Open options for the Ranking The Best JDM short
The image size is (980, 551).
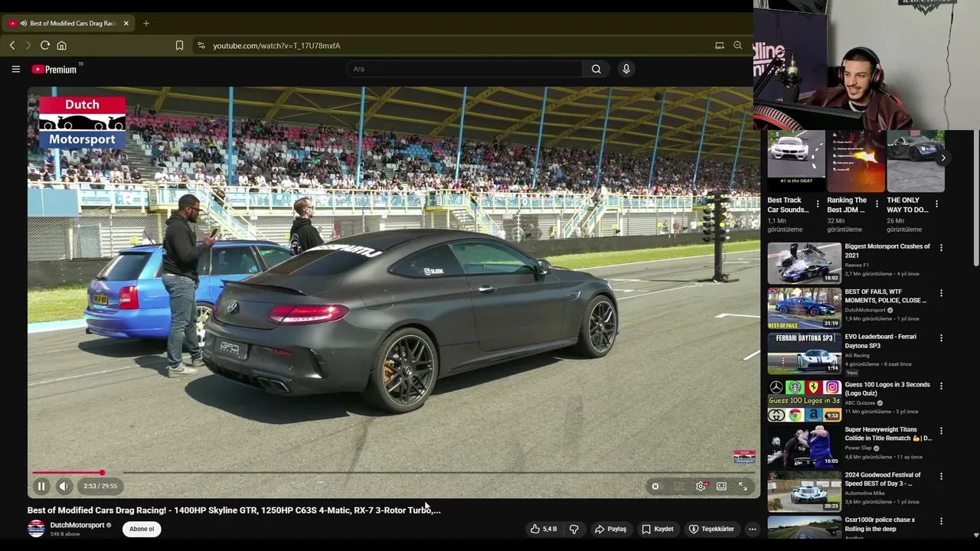[x=877, y=204]
